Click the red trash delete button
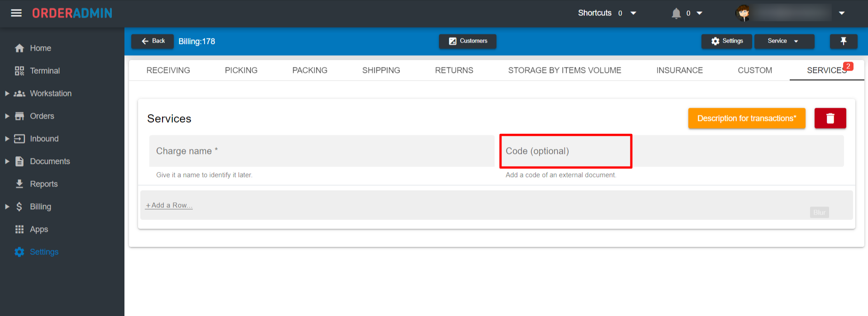Image resolution: width=868 pixels, height=316 pixels. point(830,118)
